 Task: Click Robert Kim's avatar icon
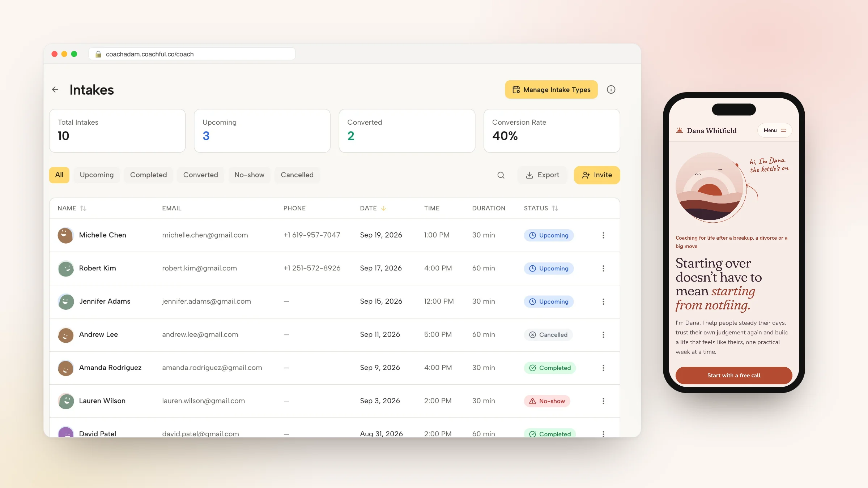tap(66, 269)
